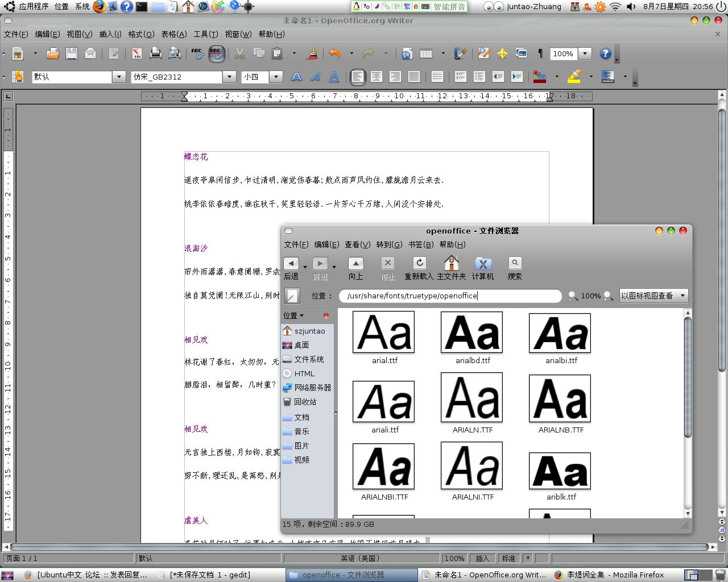Click the 向上 up button

click(356, 269)
